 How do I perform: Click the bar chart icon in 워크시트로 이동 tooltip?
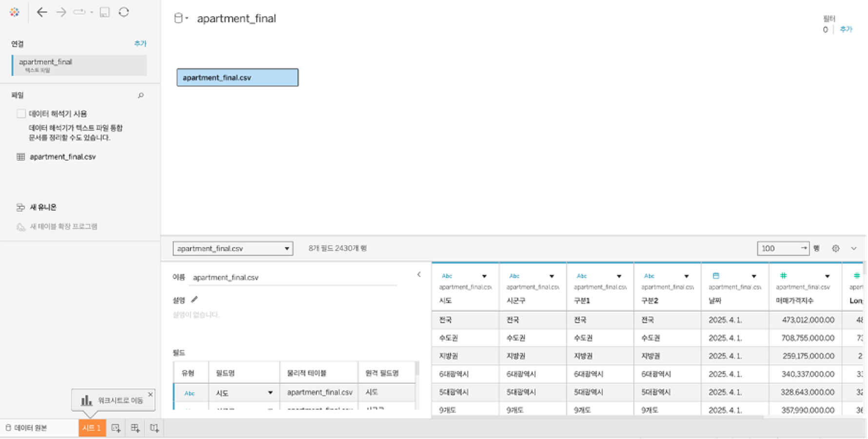pyautogui.click(x=86, y=400)
